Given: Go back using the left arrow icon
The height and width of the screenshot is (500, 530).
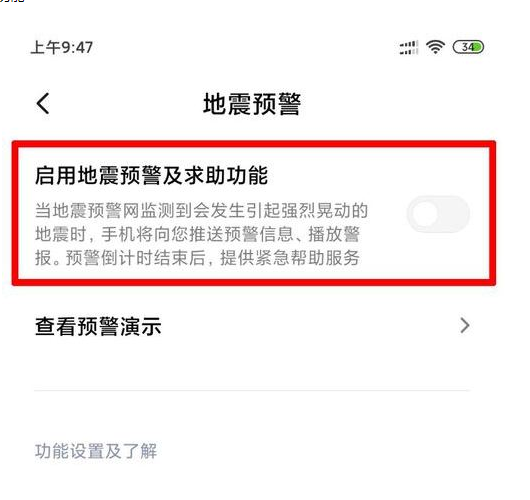Looking at the screenshot, I should pyautogui.click(x=43, y=103).
